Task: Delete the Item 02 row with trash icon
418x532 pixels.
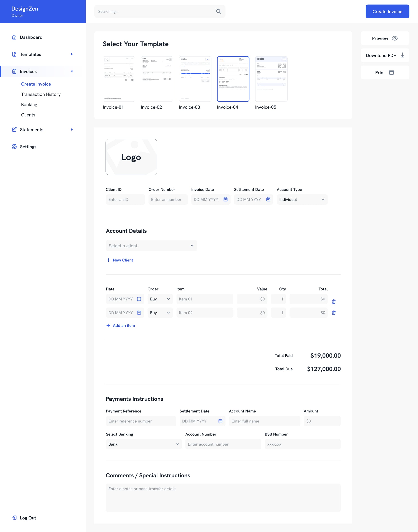Action: pos(334,313)
